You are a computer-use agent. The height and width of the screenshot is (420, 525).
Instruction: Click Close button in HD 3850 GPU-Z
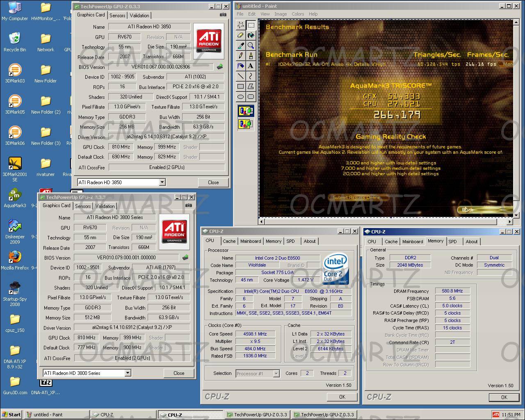point(213,183)
